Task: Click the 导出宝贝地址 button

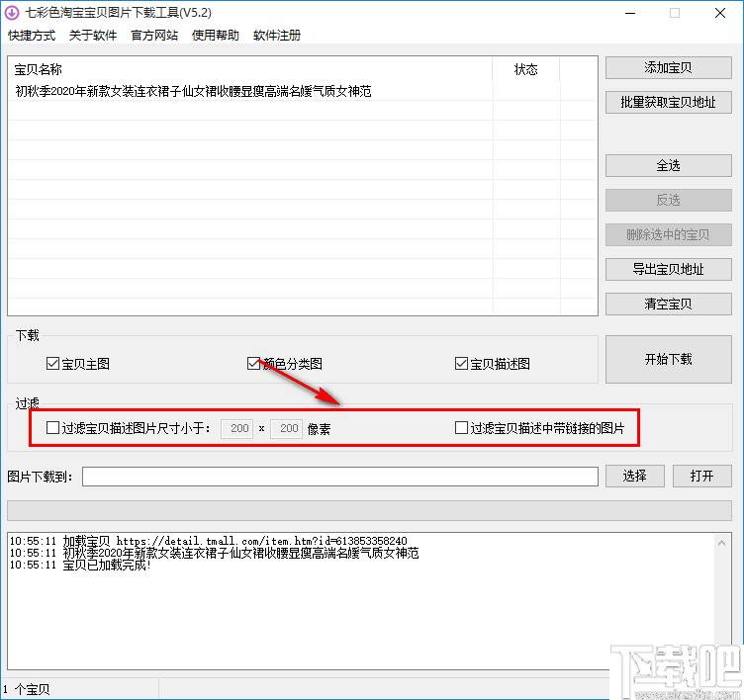Action: point(668,269)
